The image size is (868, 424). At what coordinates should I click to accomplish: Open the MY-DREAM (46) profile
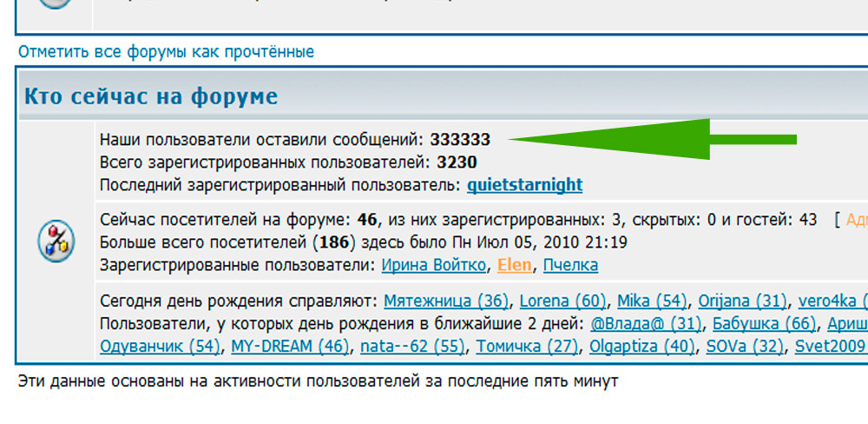coord(289,347)
